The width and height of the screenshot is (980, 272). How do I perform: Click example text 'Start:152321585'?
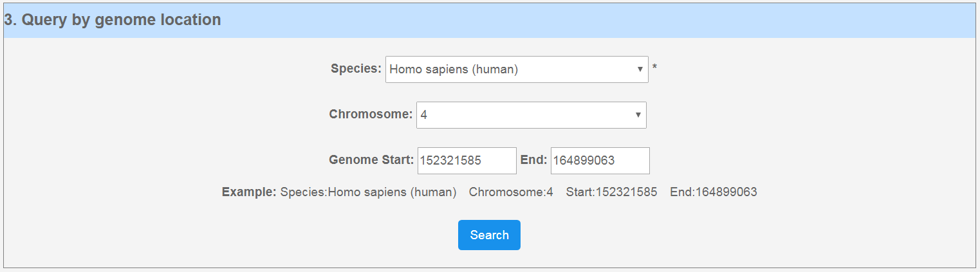[611, 192]
